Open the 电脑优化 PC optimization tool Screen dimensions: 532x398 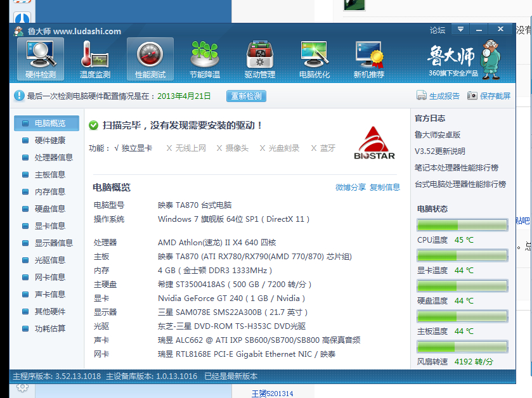coord(315,60)
